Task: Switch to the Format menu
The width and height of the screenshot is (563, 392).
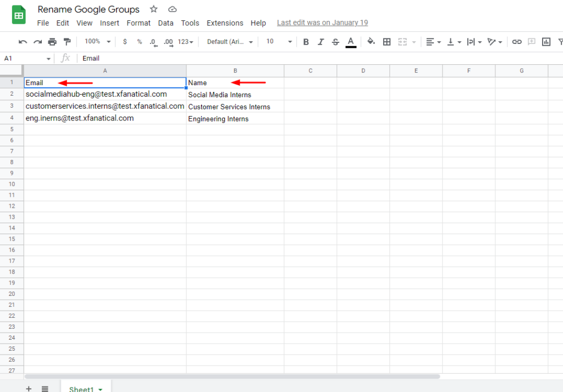Action: (x=139, y=23)
